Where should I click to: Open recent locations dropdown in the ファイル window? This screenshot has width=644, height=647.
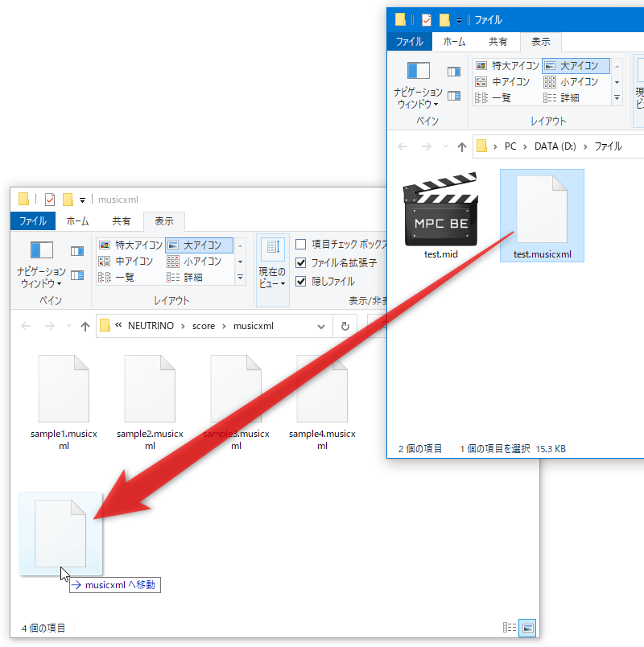[445, 147]
